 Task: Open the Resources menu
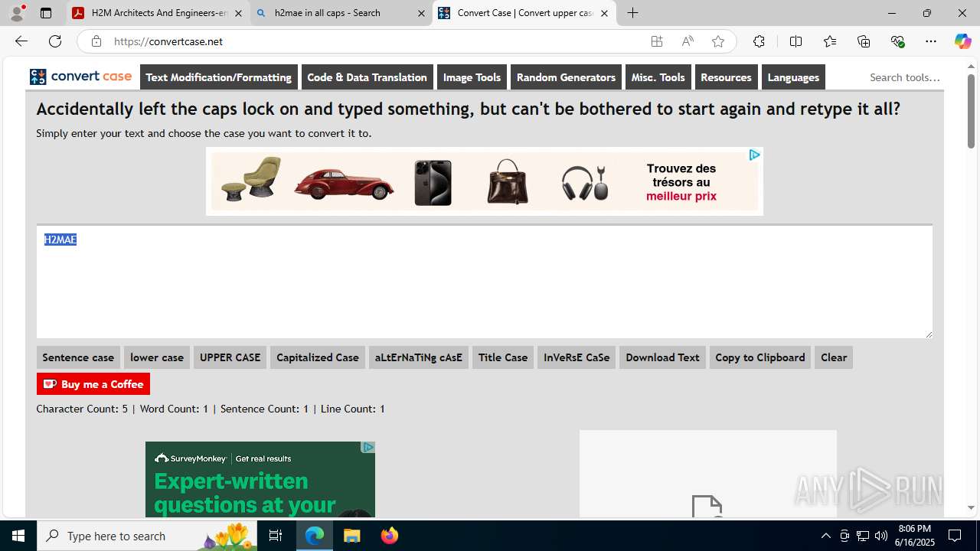(726, 77)
